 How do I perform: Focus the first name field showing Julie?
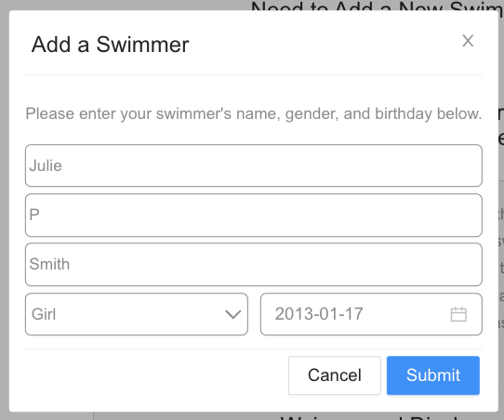tap(254, 165)
